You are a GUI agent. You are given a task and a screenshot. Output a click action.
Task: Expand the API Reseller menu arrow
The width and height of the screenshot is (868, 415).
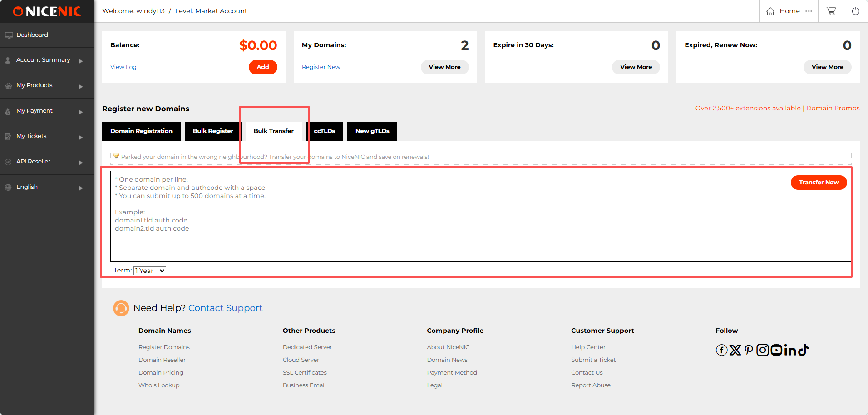click(x=81, y=163)
